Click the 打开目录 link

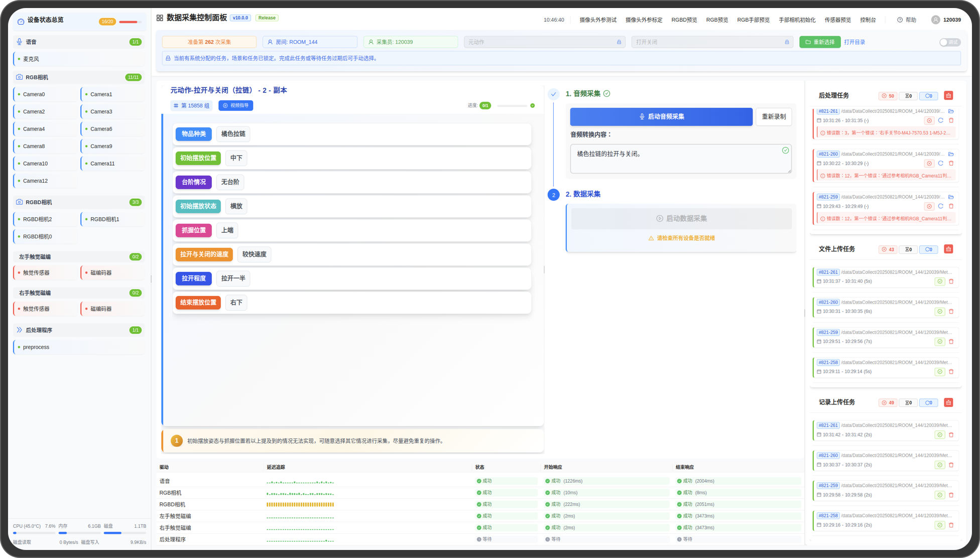click(x=854, y=42)
